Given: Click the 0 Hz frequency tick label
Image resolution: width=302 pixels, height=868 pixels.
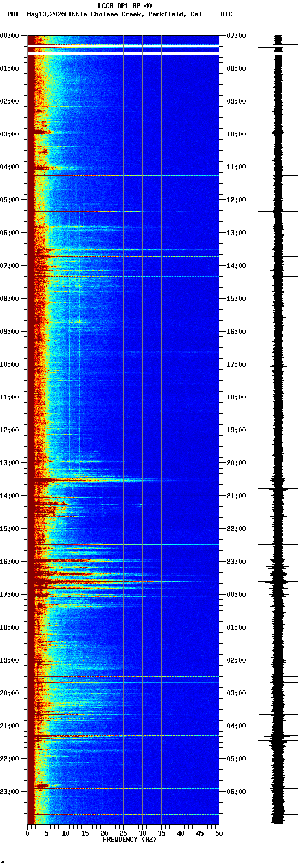Looking at the screenshot, I should point(27,833).
